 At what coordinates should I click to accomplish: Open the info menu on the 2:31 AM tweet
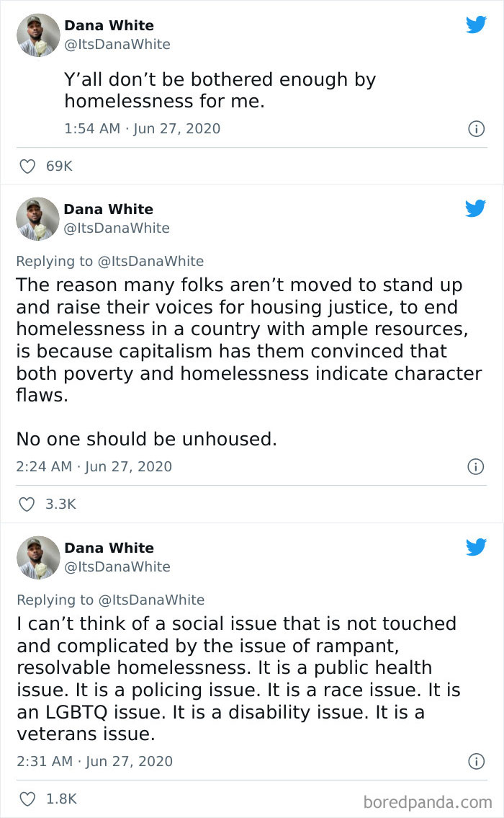pyautogui.click(x=475, y=761)
